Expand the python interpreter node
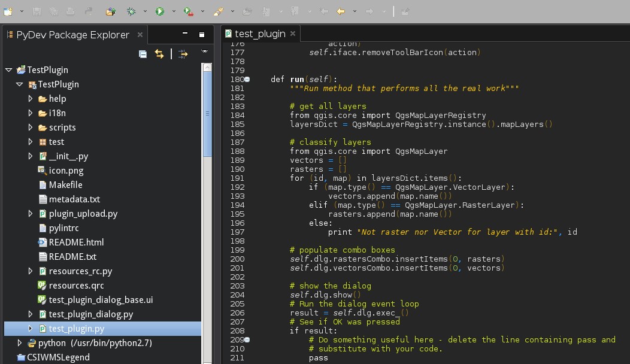 20,342
